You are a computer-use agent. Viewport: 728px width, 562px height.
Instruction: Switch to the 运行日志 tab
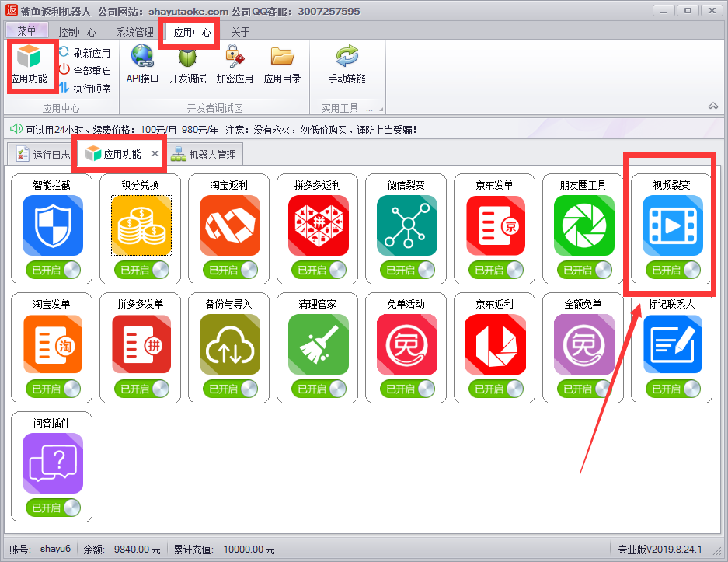[x=43, y=154]
